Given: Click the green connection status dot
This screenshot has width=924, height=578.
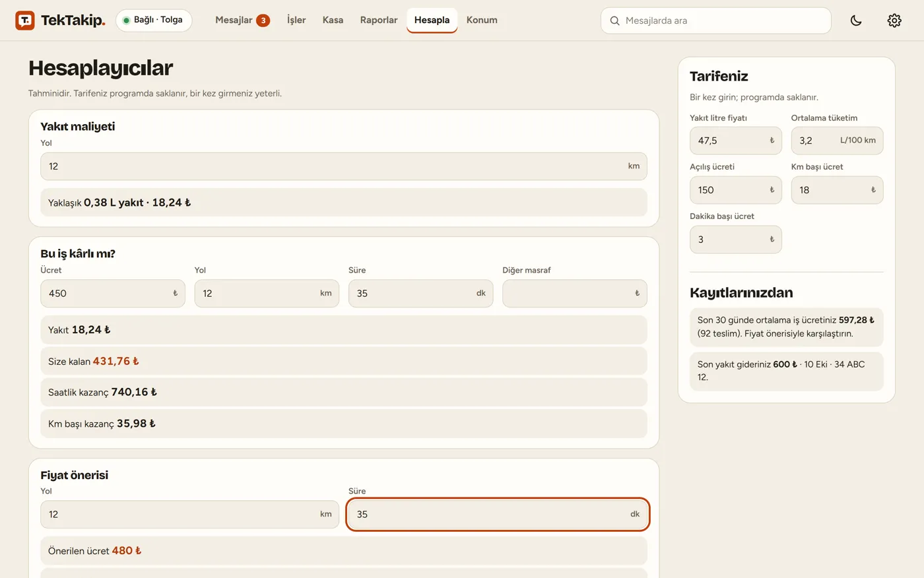Looking at the screenshot, I should pos(126,20).
